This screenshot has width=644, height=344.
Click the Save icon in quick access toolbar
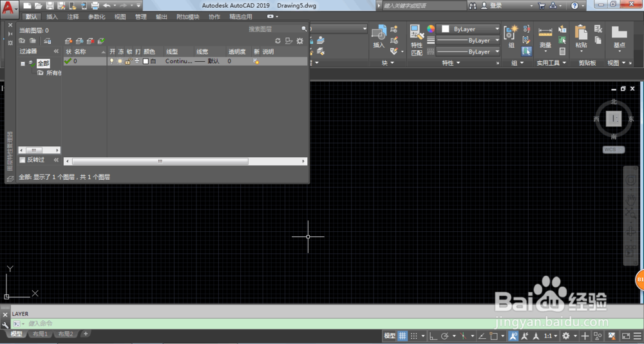click(x=50, y=6)
